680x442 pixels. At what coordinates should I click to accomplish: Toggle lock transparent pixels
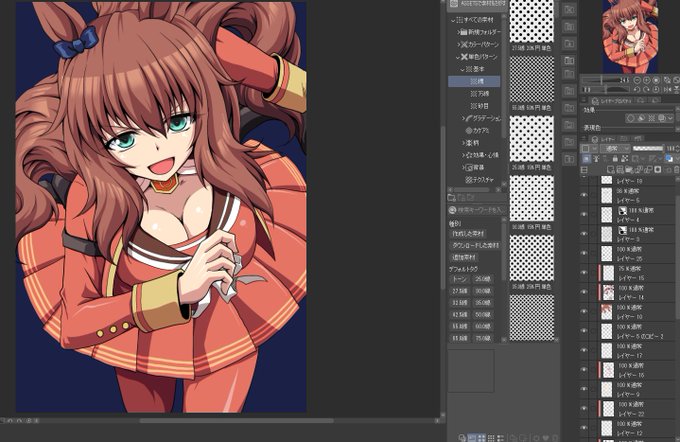[x=624, y=158]
